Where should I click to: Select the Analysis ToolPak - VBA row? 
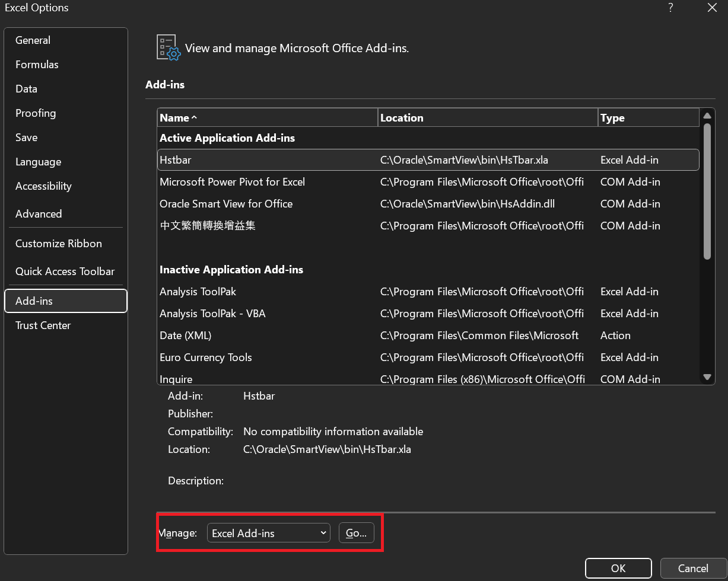coord(428,314)
